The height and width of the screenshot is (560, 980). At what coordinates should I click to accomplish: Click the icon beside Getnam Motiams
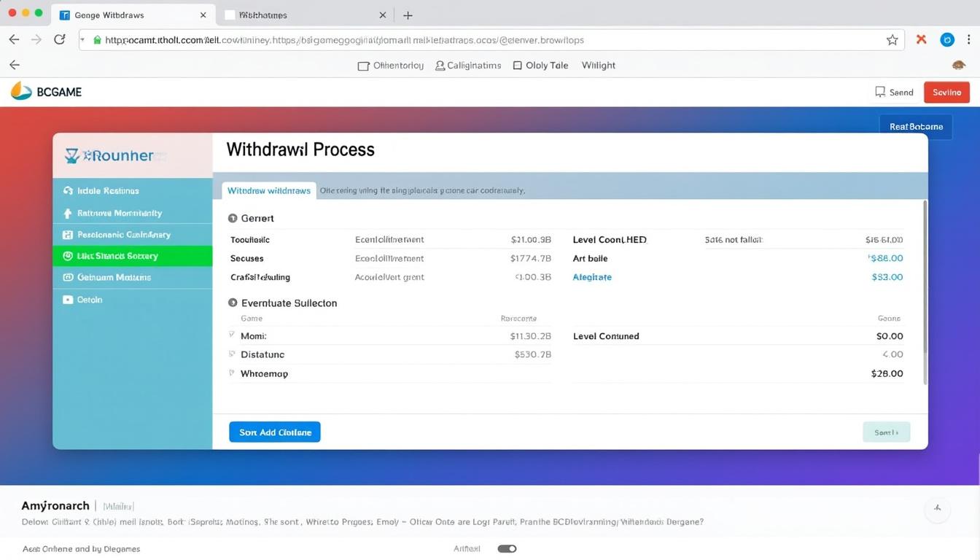[x=68, y=277]
